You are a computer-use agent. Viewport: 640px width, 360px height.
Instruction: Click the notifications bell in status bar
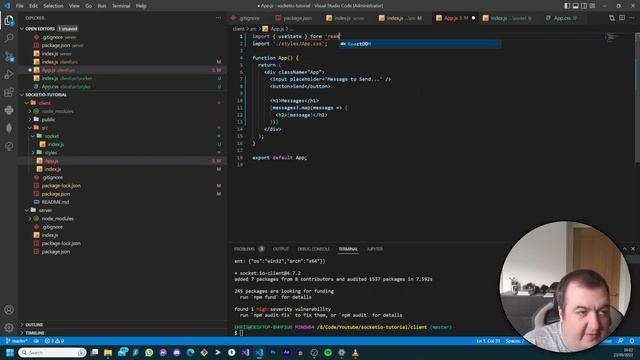pyautogui.click(x=631, y=341)
